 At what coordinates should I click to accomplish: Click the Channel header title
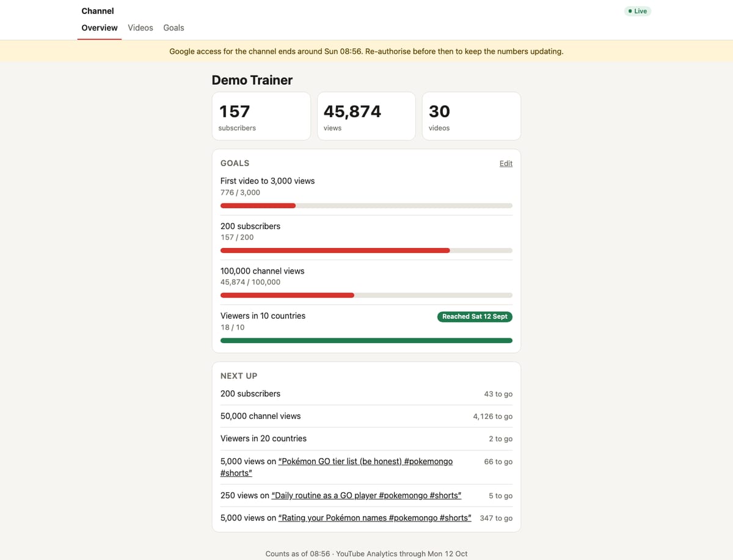(98, 11)
